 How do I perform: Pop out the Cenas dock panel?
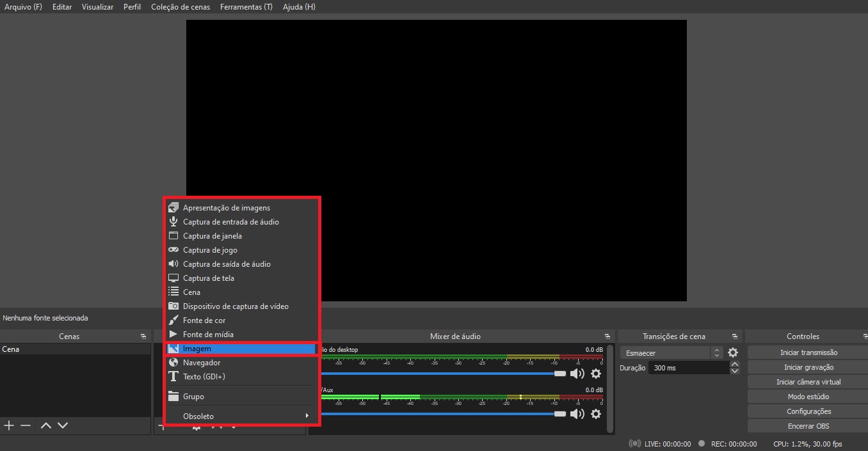point(143,336)
